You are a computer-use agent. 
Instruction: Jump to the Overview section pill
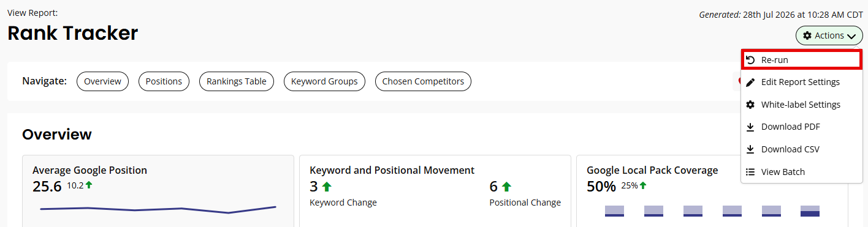point(102,81)
